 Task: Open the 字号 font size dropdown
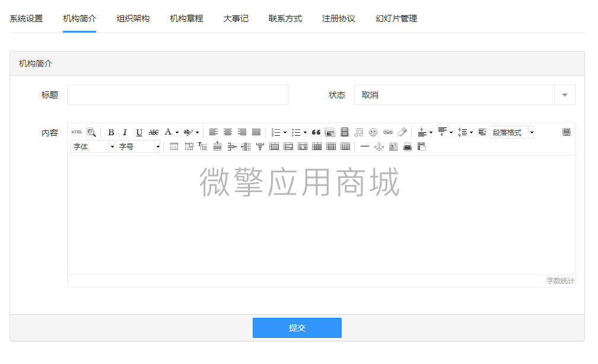point(138,147)
